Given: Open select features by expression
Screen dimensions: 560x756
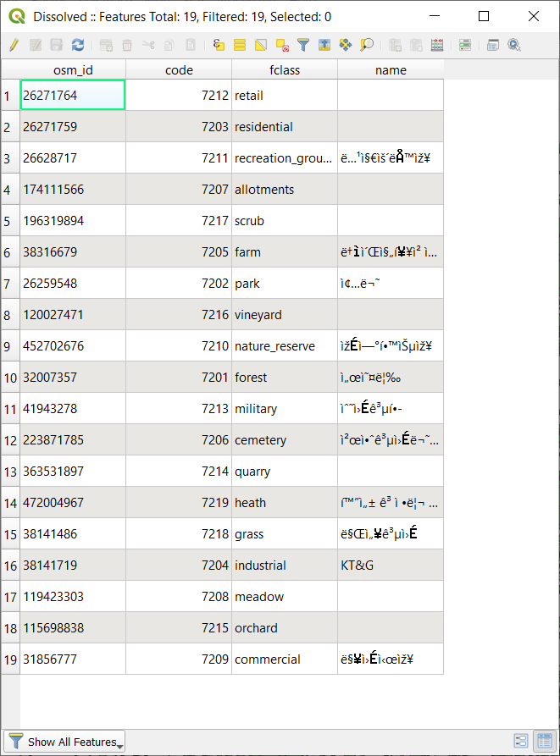Looking at the screenshot, I should click(x=219, y=46).
